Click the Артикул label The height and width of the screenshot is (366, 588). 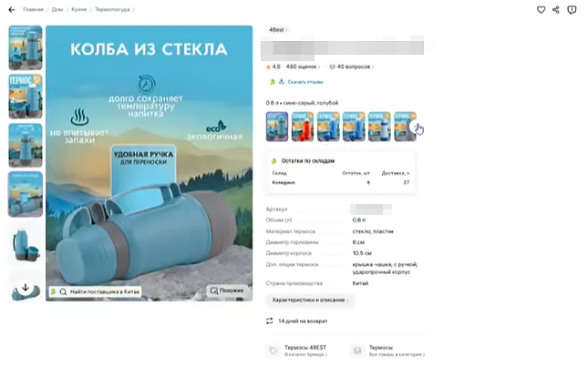click(x=277, y=209)
